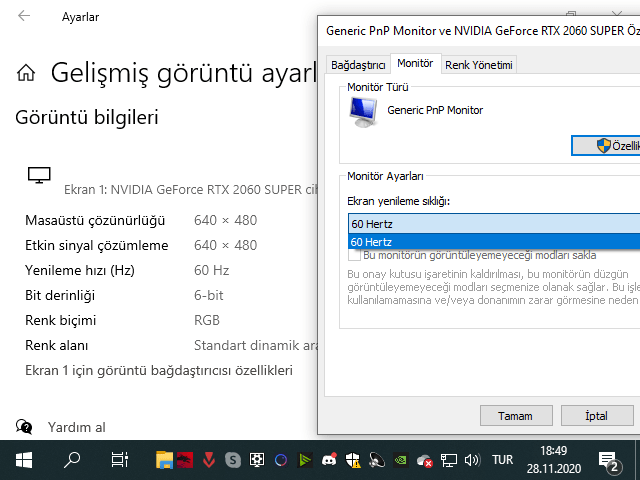Click the Masaüstü çözünürlüğü label
This screenshot has height=480, width=640.
click(95, 220)
